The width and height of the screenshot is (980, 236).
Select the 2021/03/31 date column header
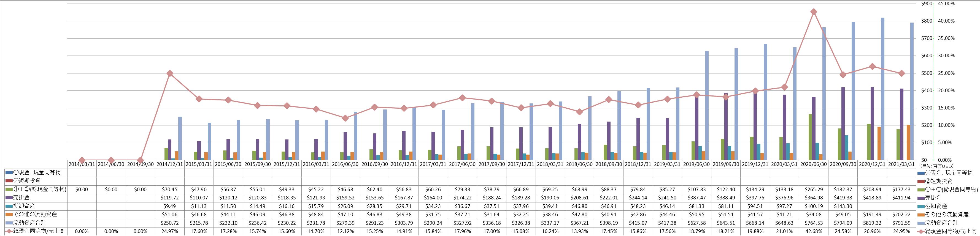(x=901, y=164)
